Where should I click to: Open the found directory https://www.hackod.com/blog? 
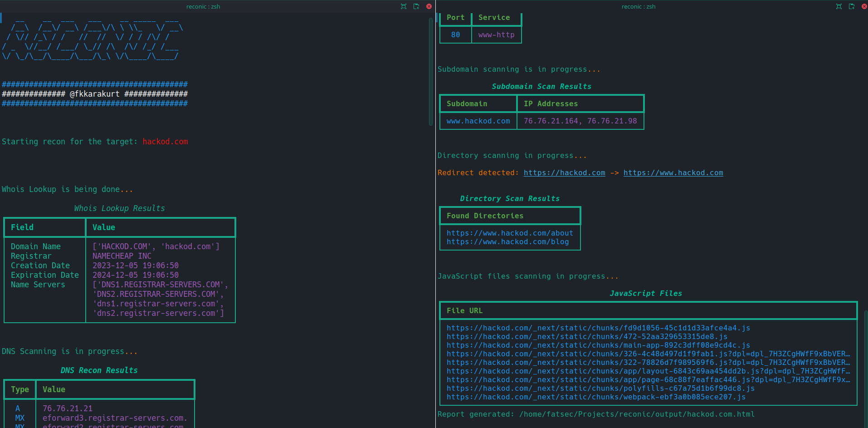[x=507, y=242]
